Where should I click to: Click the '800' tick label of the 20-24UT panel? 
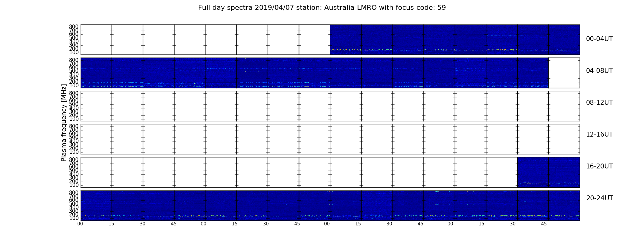point(74,193)
